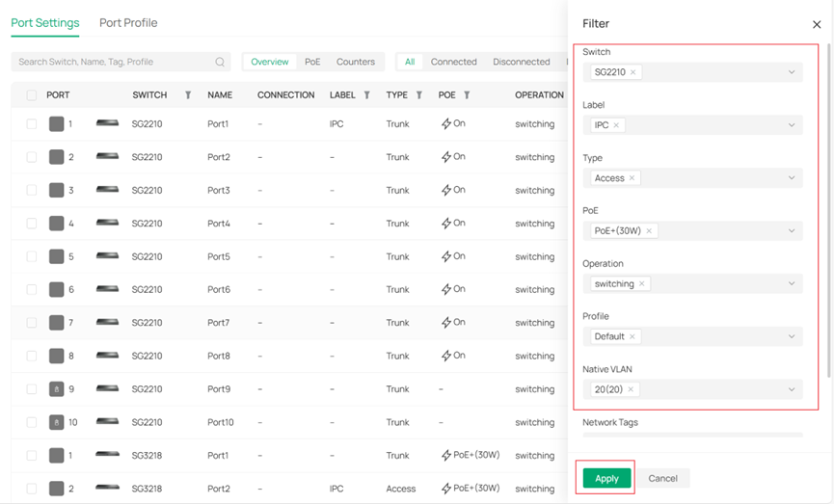The width and height of the screenshot is (834, 504).
Task: Click port 9 icon in table
Action: [x=57, y=389]
